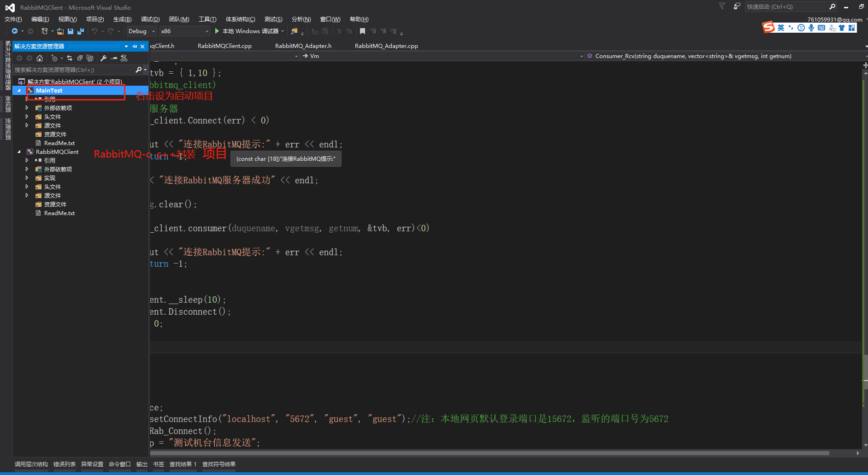Open the 帮助(H) menu

click(359, 19)
